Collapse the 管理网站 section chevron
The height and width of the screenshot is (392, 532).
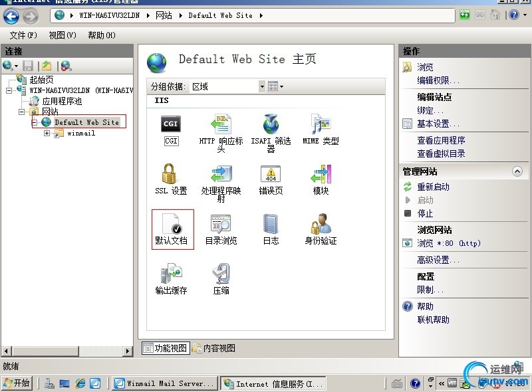517,171
